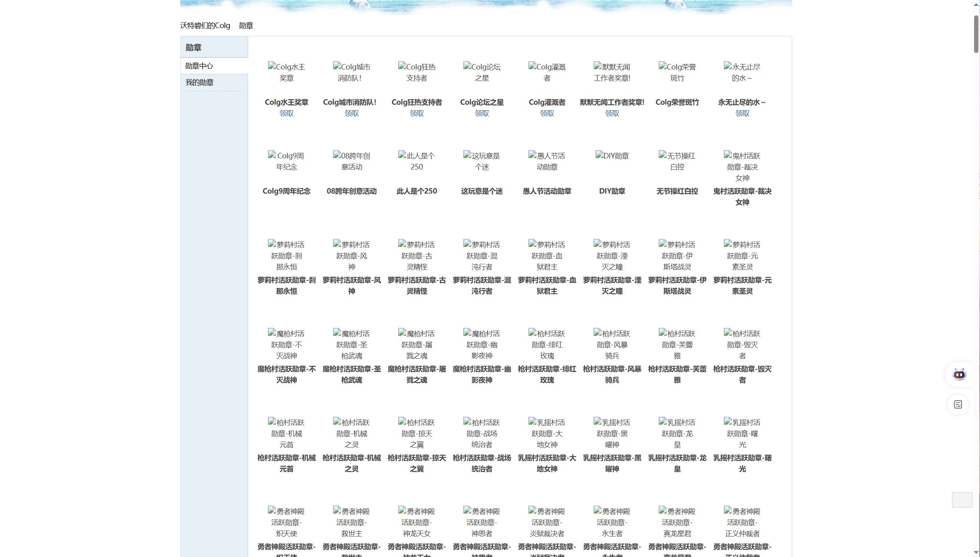Click 领取 under Colg灌溉者
The width and height of the screenshot is (980, 557).
point(547,113)
